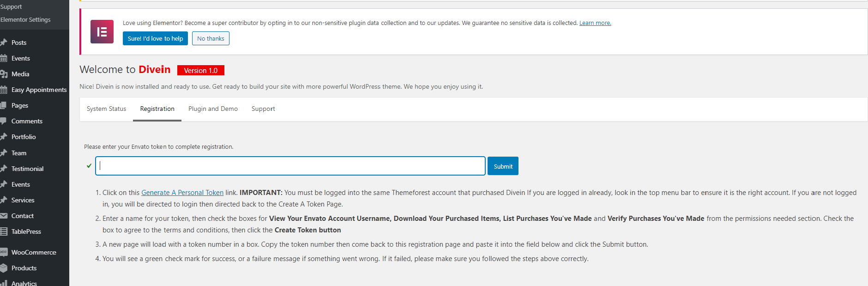Click the TablePress icon in the sidebar
The width and height of the screenshot is (868, 286).
4,231
